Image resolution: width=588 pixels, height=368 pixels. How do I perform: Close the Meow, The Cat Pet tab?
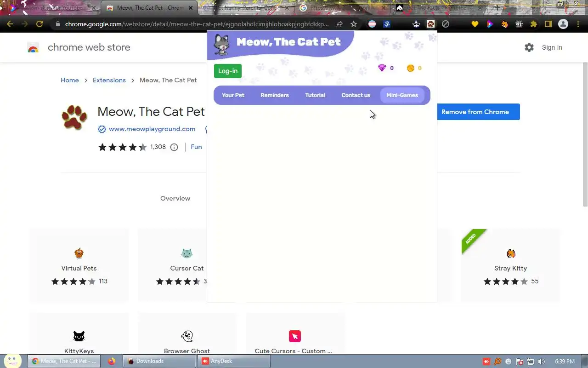pos(191,8)
